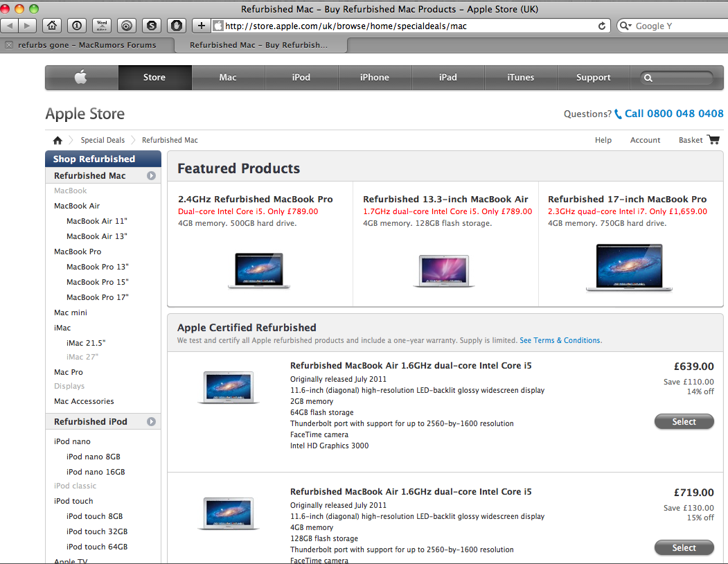Open the 2.4GHz Refurbished MacBook Pro title
The image size is (728, 564).
(256, 200)
